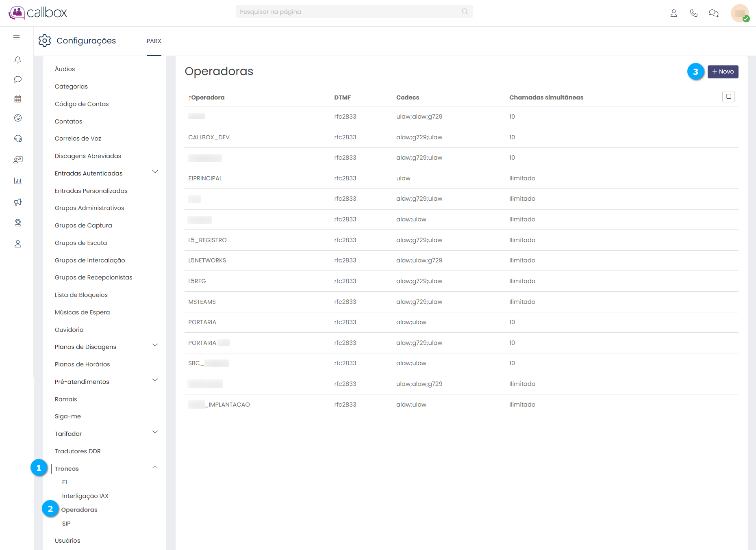
Task: Switch to the PABX tab
Action: coord(154,41)
